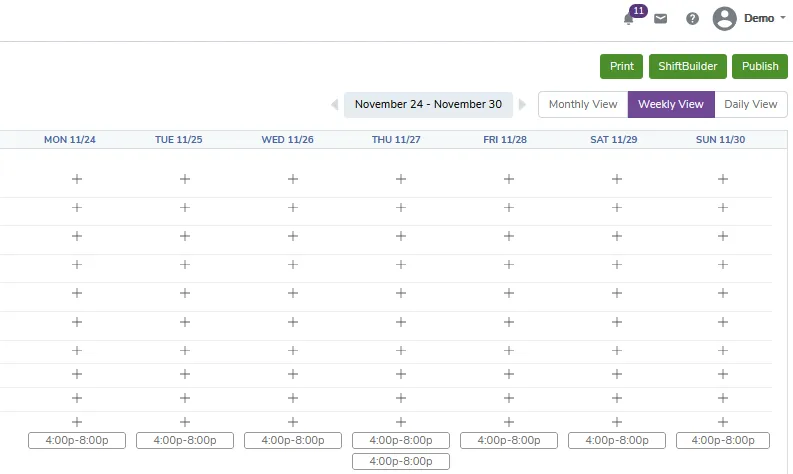This screenshot has height=474, width=793.
Task: Switch to Daily View
Action: coord(751,105)
